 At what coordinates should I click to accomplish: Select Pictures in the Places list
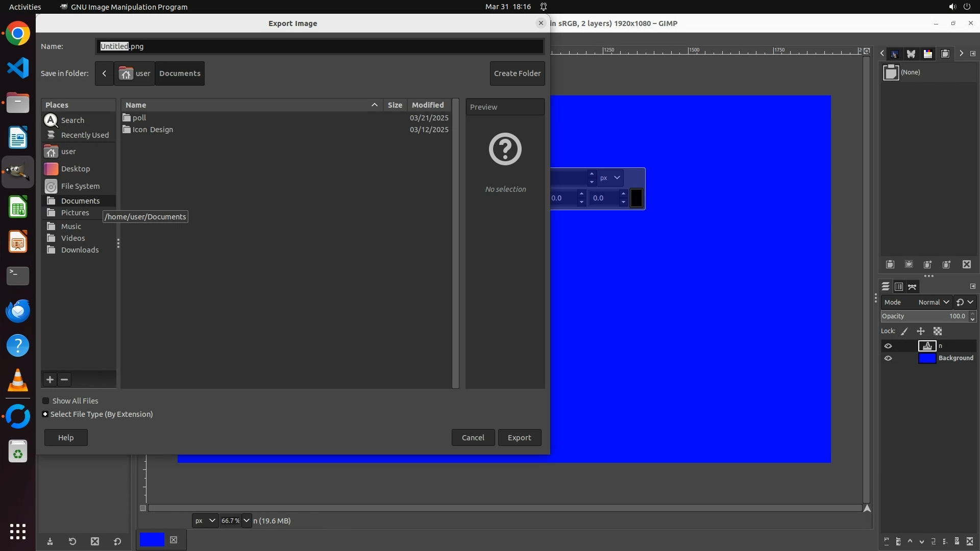[75, 213]
